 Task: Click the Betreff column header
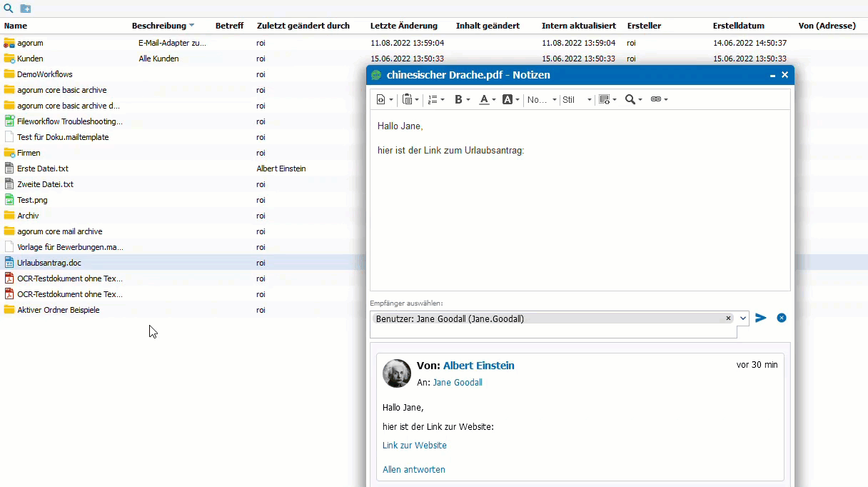229,26
